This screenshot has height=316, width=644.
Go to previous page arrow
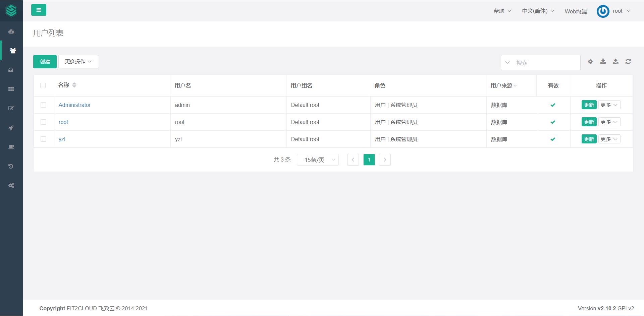click(353, 160)
